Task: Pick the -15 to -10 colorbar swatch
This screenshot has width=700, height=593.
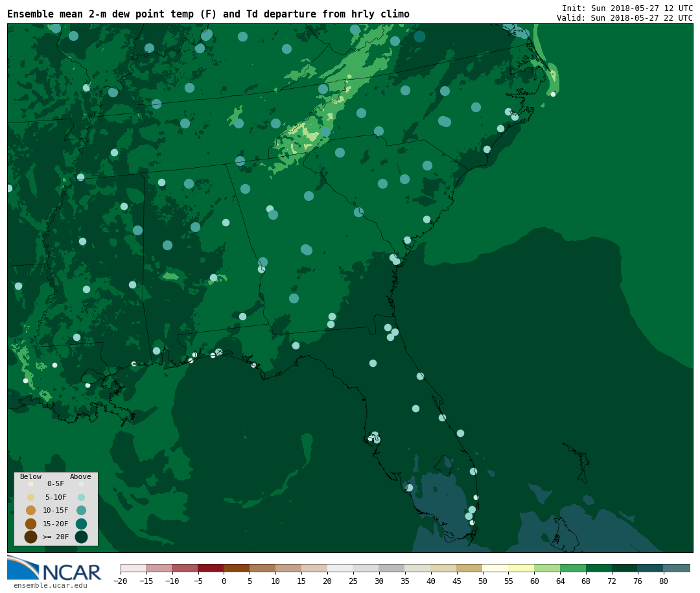Action: (159, 568)
